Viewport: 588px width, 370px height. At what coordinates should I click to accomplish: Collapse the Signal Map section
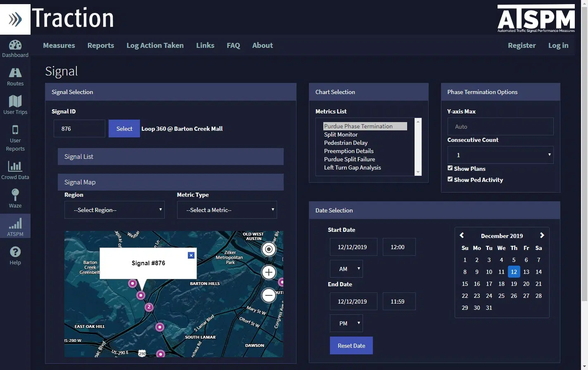(x=171, y=182)
